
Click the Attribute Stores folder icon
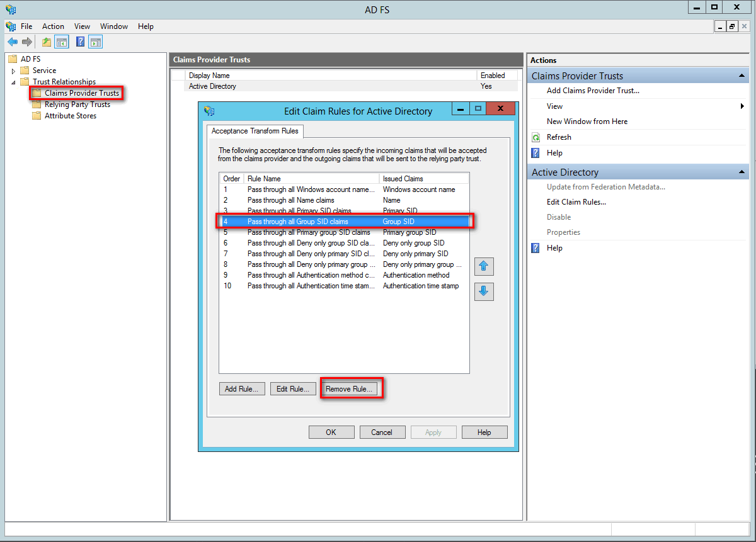tap(37, 116)
